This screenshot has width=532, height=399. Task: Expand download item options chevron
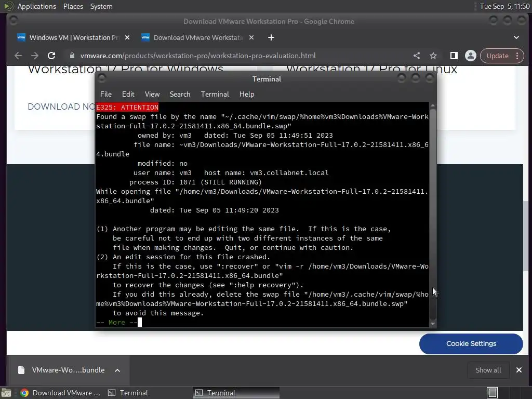click(117, 370)
